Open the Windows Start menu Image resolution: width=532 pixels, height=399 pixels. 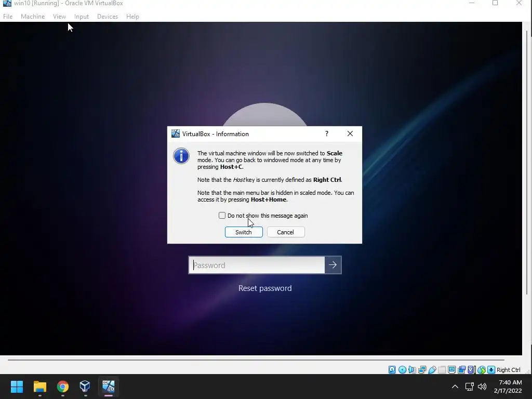17,387
